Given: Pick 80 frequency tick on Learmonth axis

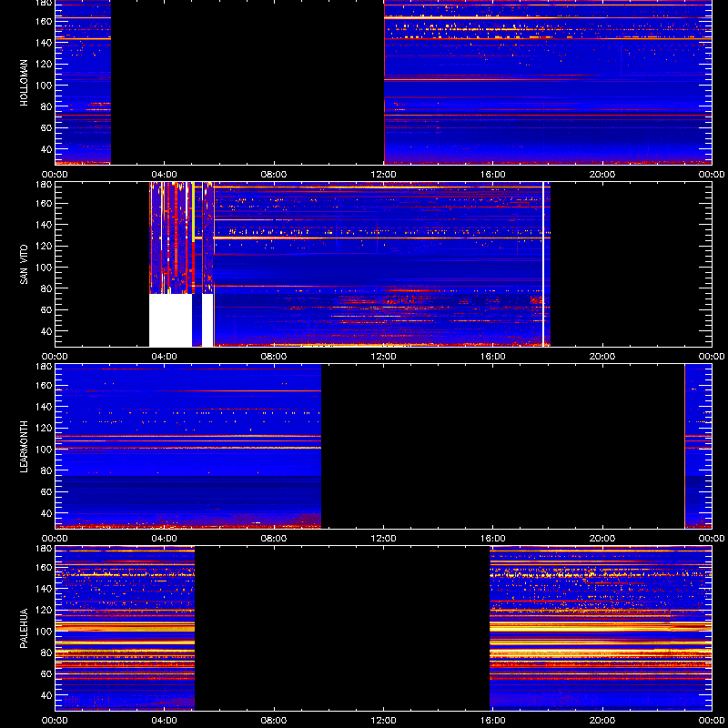Looking at the screenshot, I should point(46,470).
